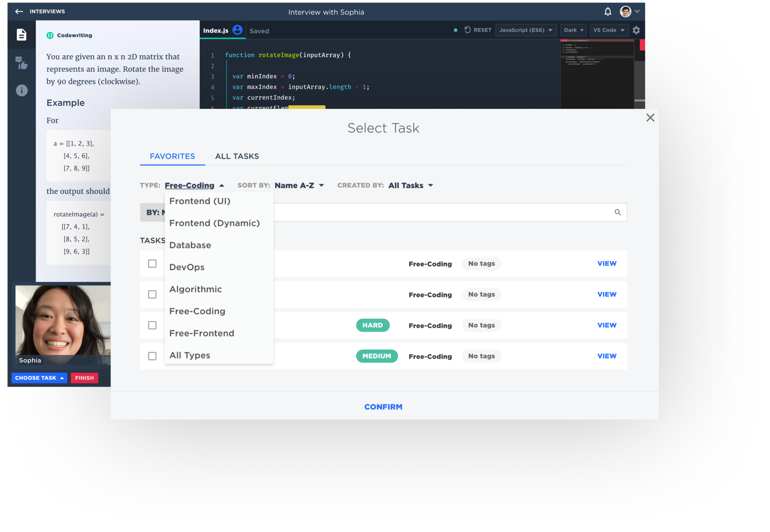Click the search magnifier in task search

(x=617, y=212)
